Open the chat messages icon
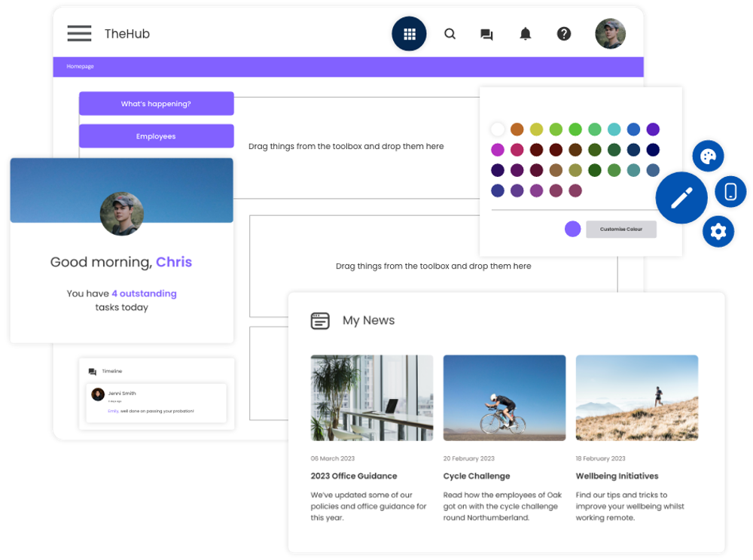 tap(486, 35)
